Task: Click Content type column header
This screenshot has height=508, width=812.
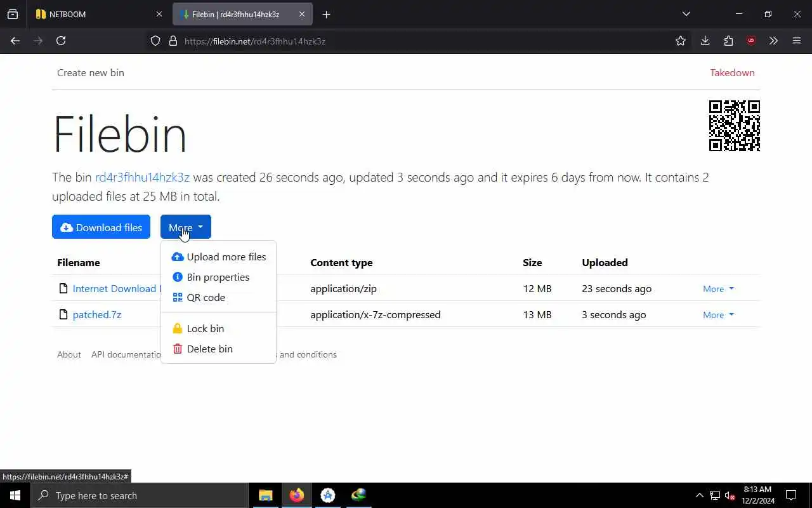Action: 341,262
